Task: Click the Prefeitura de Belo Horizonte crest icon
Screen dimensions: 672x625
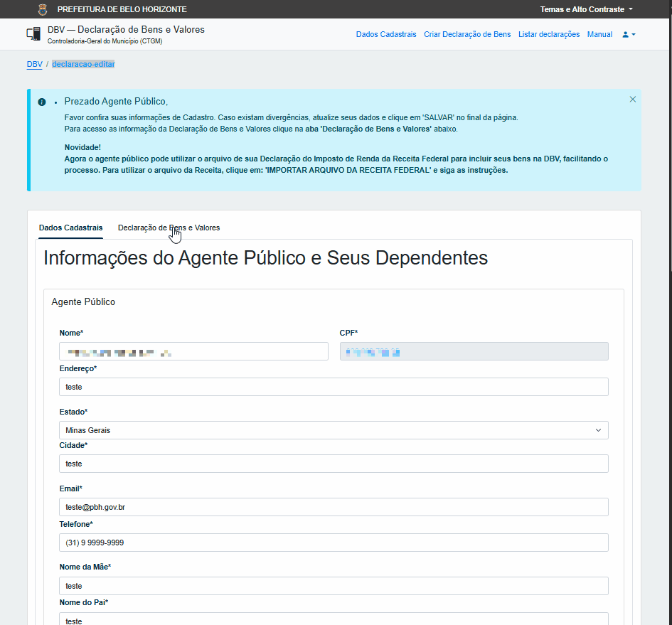Action: click(43, 9)
